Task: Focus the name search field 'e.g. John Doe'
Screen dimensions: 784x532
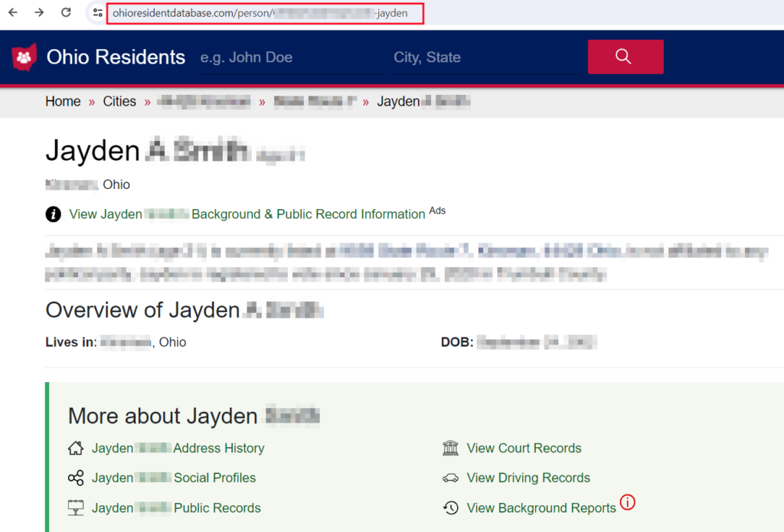Action: coord(292,57)
